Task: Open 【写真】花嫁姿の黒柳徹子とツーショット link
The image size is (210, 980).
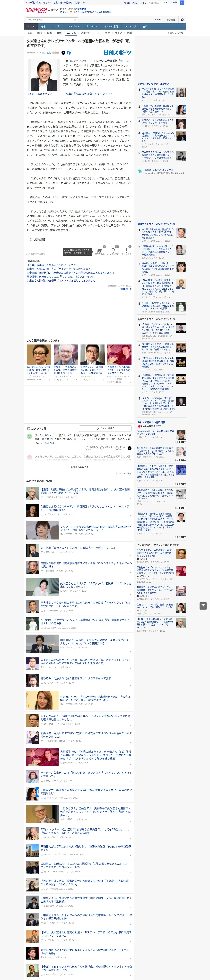Action: [x=88, y=94]
